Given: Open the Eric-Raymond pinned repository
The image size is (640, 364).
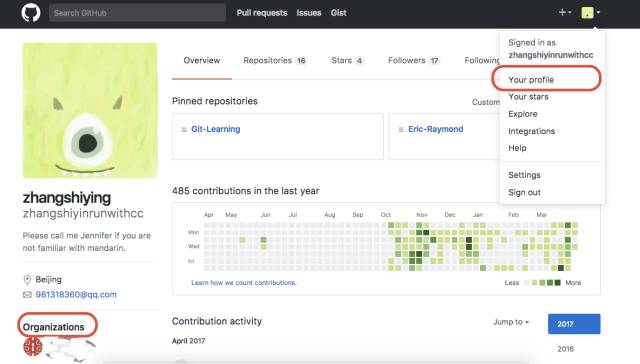Looking at the screenshot, I should [436, 129].
